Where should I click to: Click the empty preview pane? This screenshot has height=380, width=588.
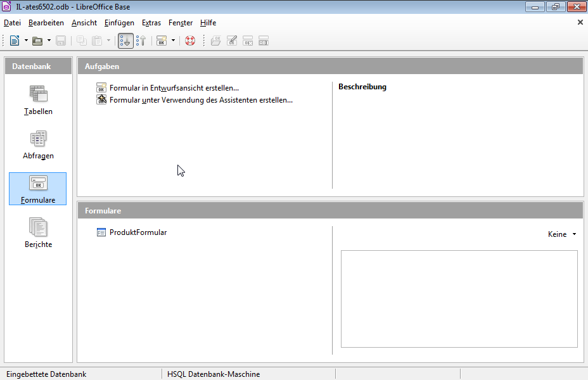pyautogui.click(x=459, y=299)
